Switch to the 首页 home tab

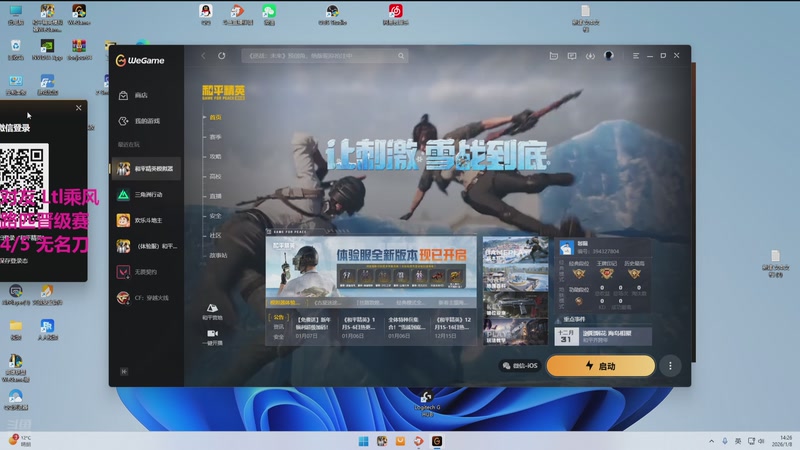pyautogui.click(x=215, y=117)
